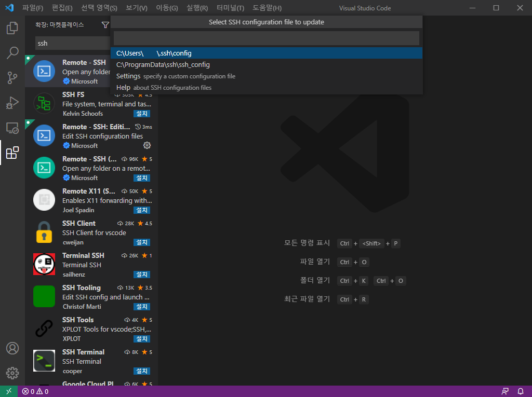Open the 선택 영역(S) menu

[x=99, y=8]
